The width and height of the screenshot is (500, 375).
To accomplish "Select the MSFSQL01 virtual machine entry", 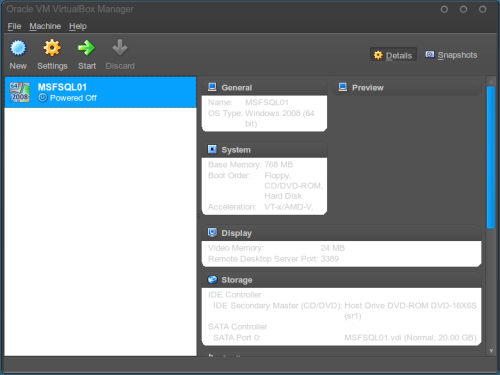I will (100, 92).
